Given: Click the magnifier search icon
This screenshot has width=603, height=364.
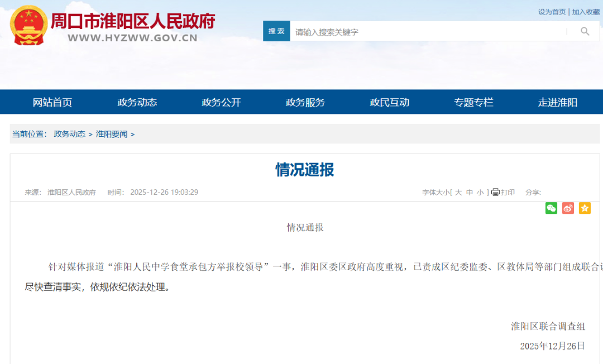Looking at the screenshot, I should pyautogui.click(x=585, y=31).
